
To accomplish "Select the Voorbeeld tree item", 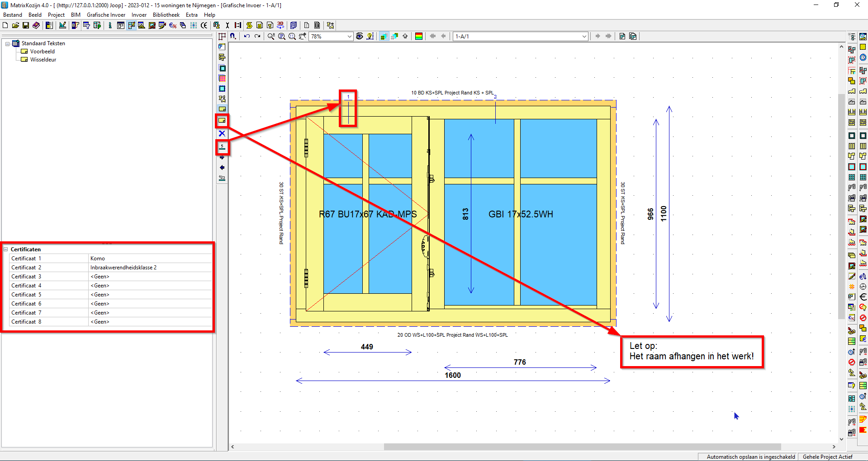I will click(42, 52).
